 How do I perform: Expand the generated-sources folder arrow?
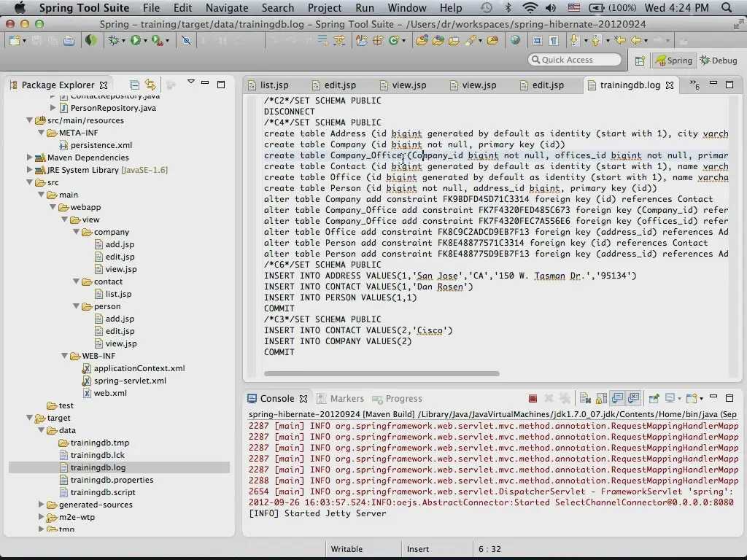point(41,505)
